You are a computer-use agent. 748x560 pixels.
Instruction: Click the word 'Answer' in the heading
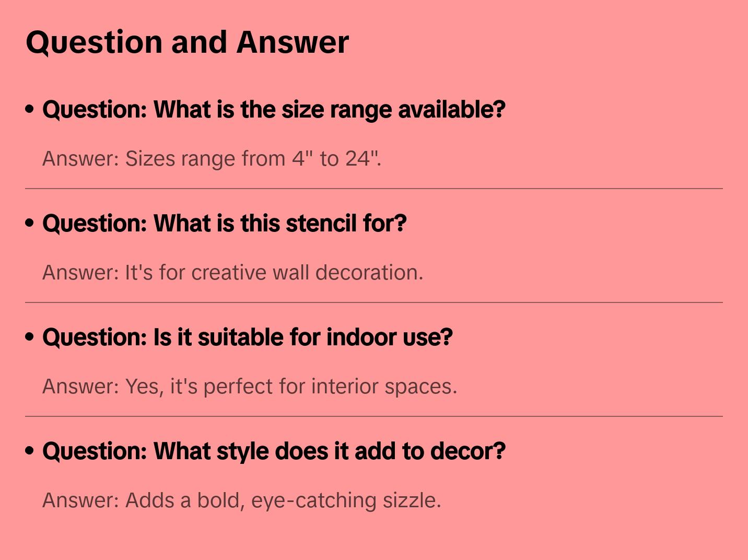tap(293, 42)
